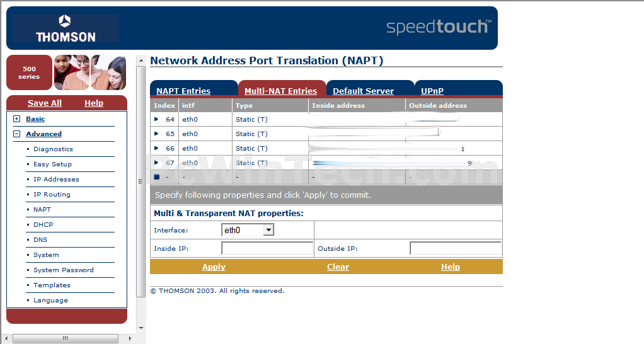Image resolution: width=644 pixels, height=344 pixels.
Task: Click the family photo thumbnail in sidebar
Action: point(90,72)
